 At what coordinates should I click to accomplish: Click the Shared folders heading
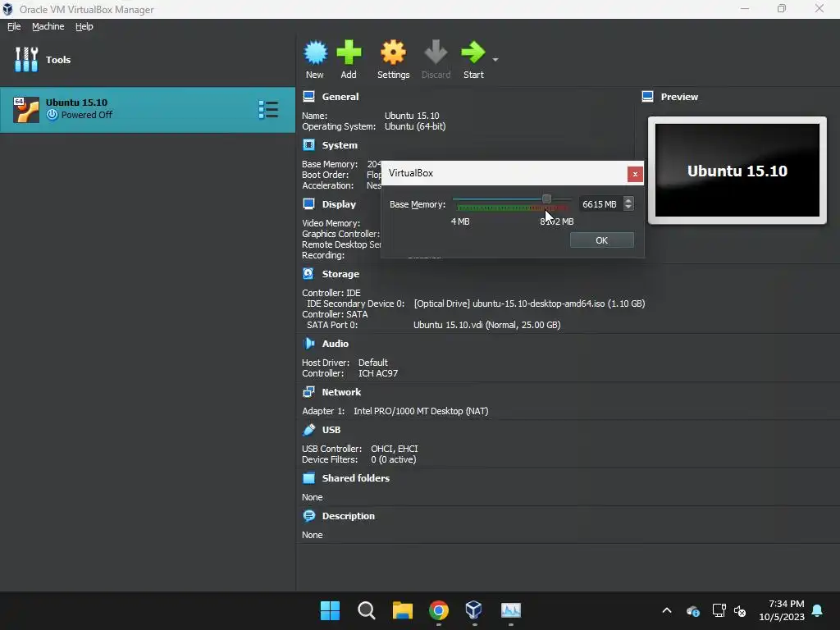click(356, 478)
